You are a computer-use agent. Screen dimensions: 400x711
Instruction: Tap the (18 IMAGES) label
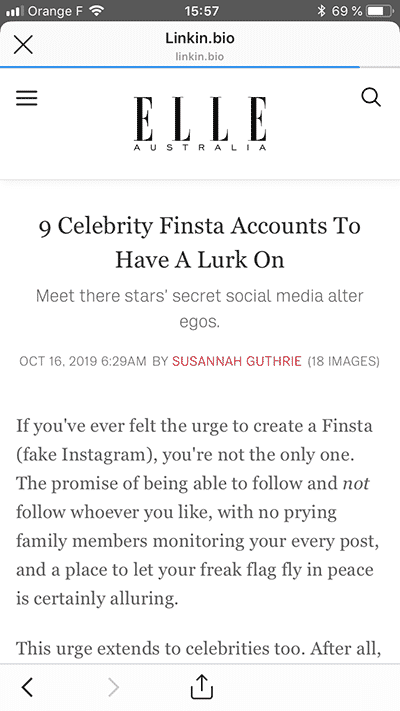344,361
